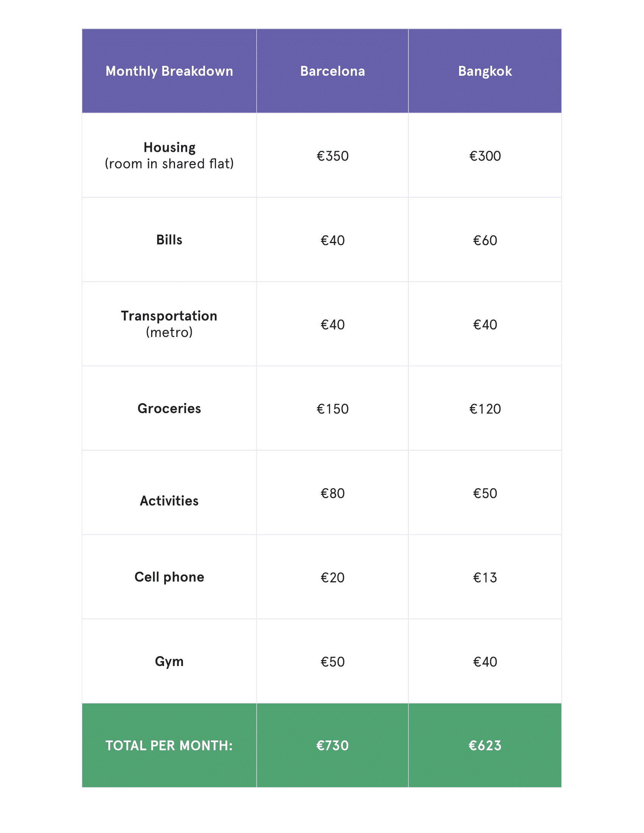Select Barcelona activities value €80
Screen dimensions: 644x833
point(332,493)
